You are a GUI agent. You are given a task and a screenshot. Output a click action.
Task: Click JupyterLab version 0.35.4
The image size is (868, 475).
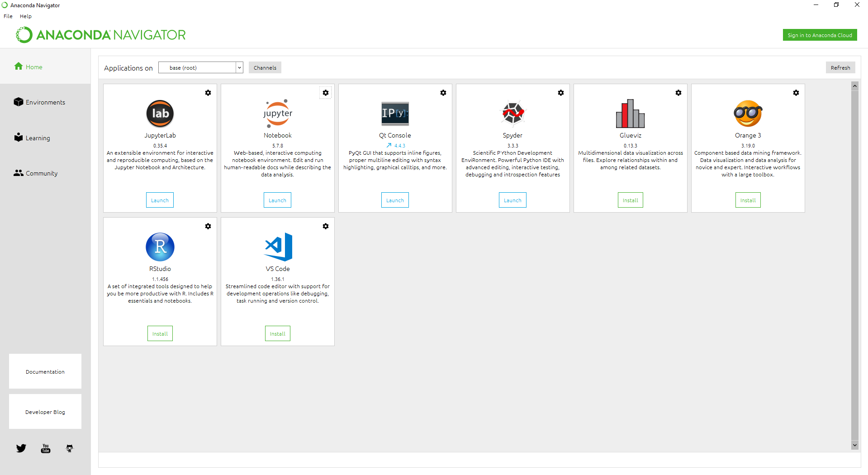pos(160,146)
